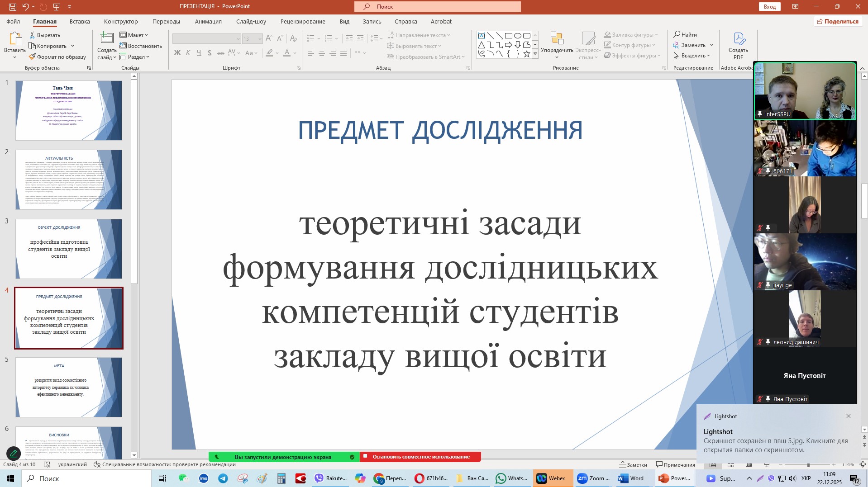Click the Undo arrow icon
Screen dimensions: 868x487
point(26,7)
